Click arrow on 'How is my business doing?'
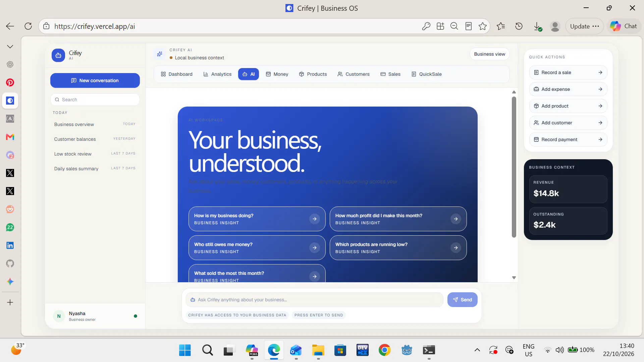Image resolution: width=644 pixels, height=362 pixels. tap(315, 219)
